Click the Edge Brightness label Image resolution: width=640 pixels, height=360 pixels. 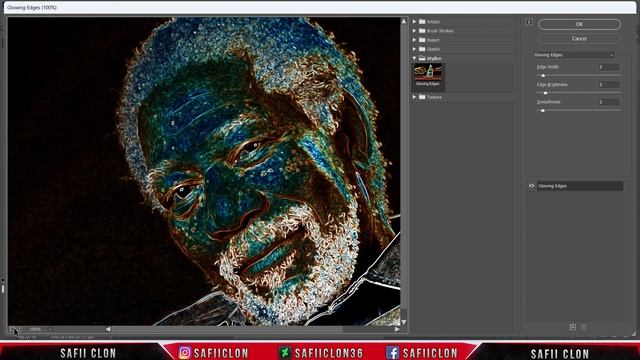tap(552, 84)
